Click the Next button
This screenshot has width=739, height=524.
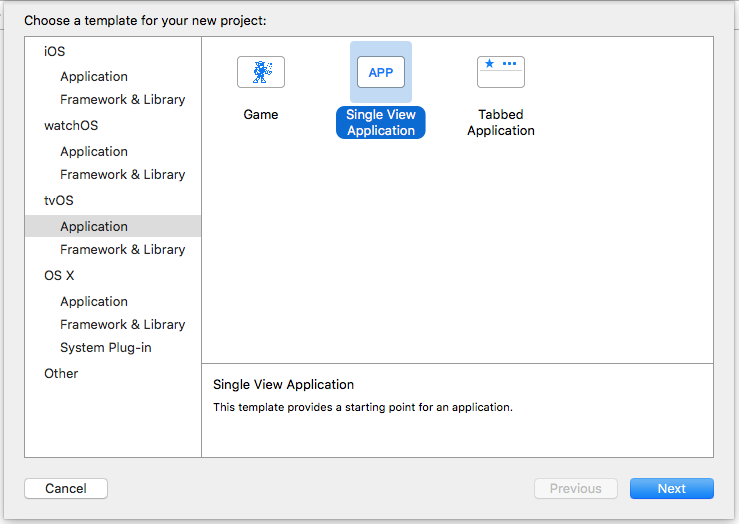[672, 489]
